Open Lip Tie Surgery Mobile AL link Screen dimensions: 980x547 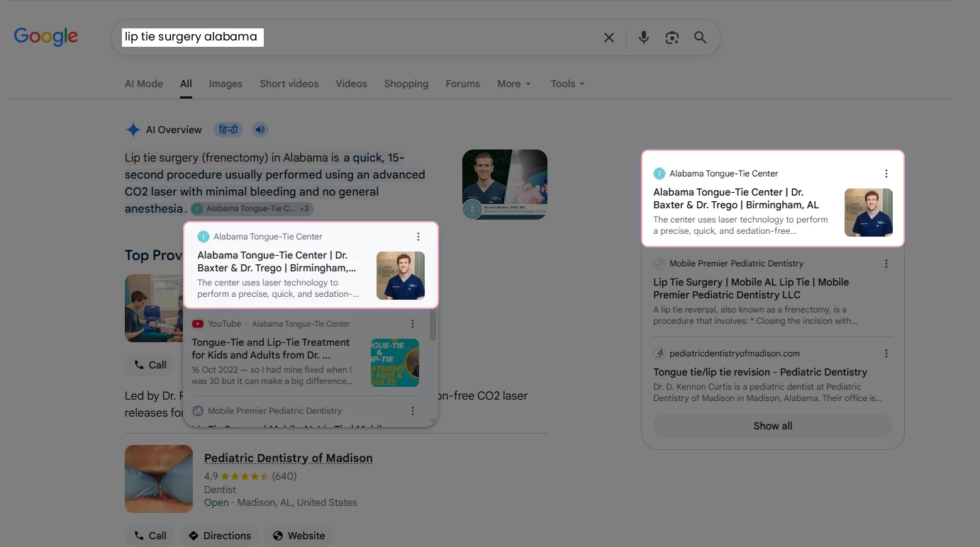(x=751, y=288)
